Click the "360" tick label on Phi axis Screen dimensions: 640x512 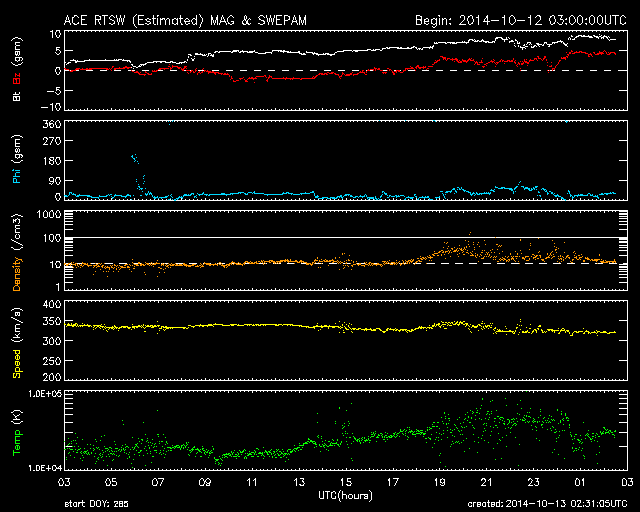[x=51, y=124]
